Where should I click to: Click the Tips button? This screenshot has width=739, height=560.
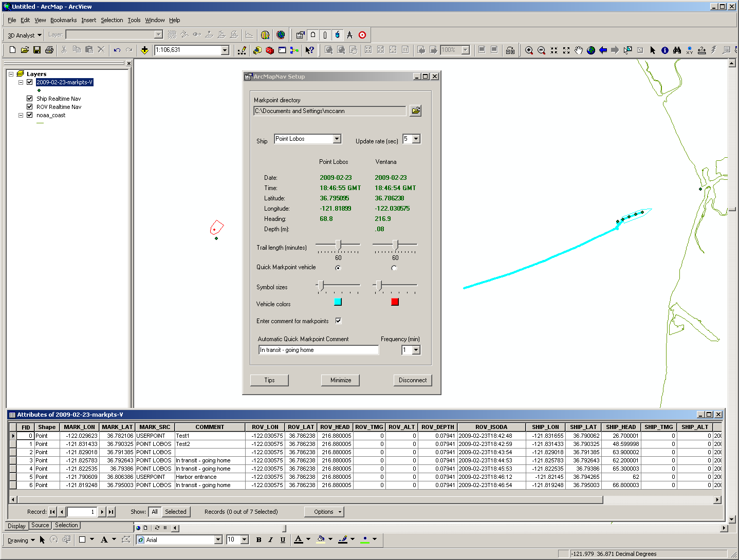click(x=269, y=380)
